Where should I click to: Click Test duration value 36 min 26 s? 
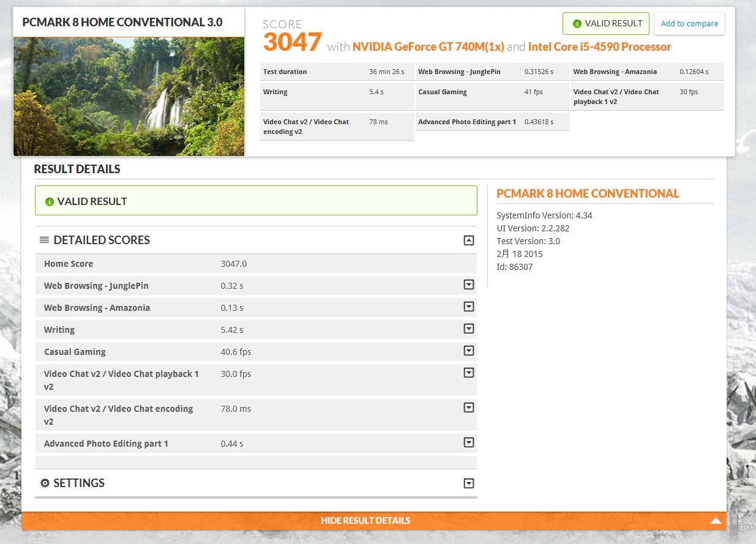click(x=387, y=72)
